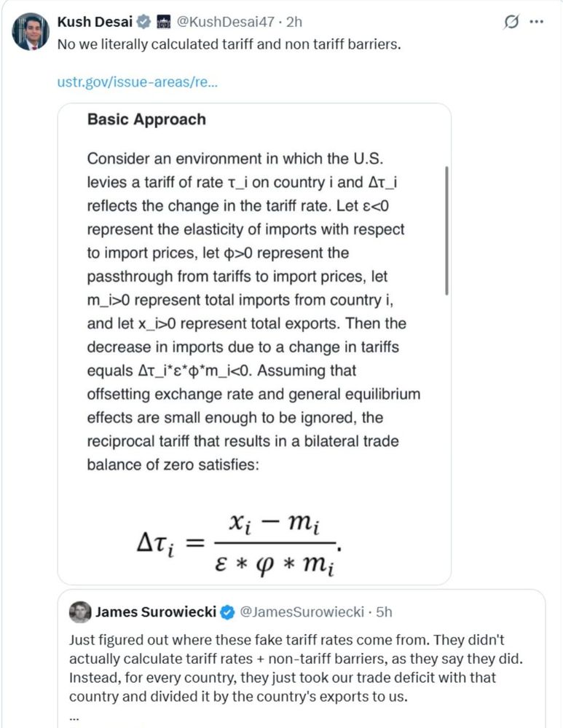Open the tweet's three-dot more menu
563x728 pixels.
coord(537,22)
